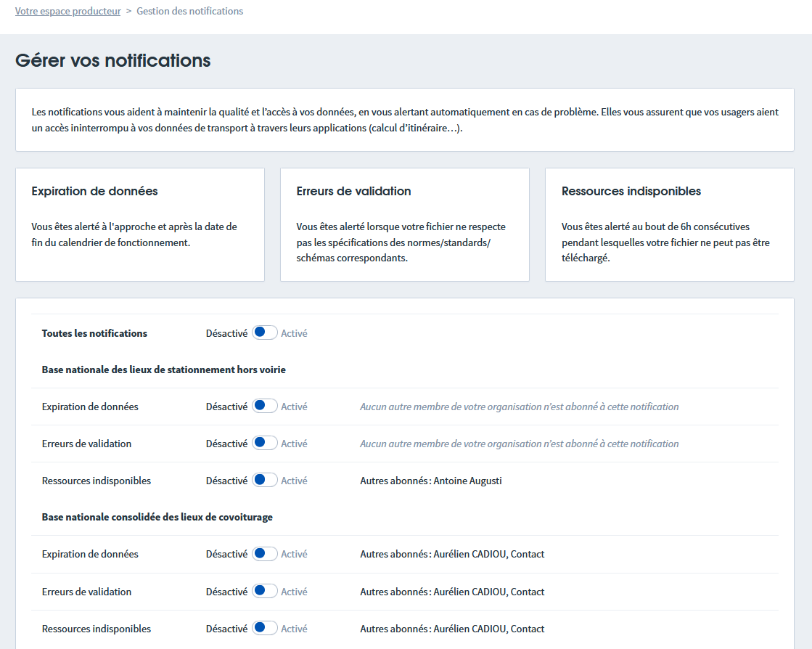The width and height of the screenshot is (812, 649).
Task: Open the 'Votre espace producteur' breadcrumb link
Action: click(67, 11)
